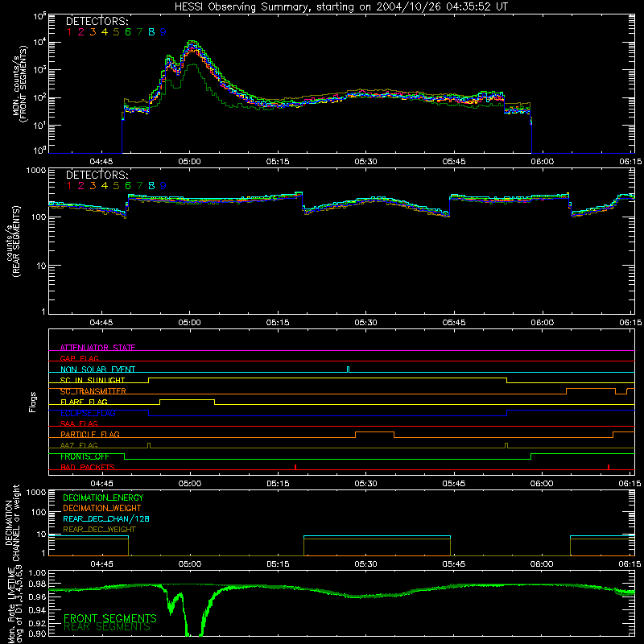Select cyan detector 8 in rear segments legend

tap(151, 186)
